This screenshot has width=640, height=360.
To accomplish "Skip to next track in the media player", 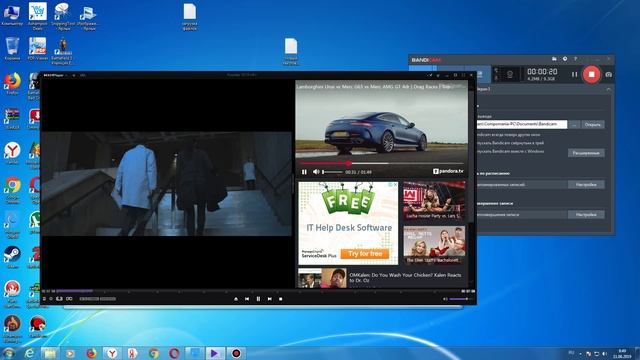I will [269, 299].
